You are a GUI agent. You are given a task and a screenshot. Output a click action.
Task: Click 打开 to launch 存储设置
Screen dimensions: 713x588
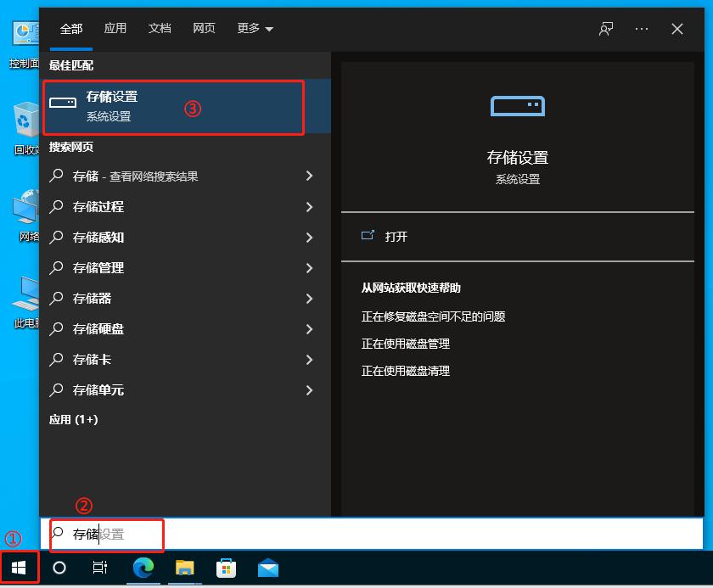[x=395, y=236]
